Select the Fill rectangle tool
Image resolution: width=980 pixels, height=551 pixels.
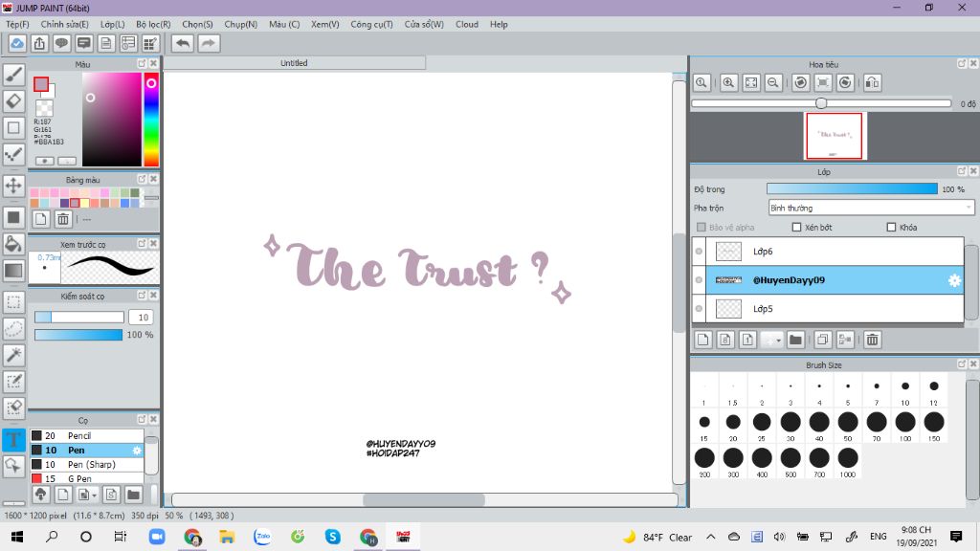click(x=13, y=217)
